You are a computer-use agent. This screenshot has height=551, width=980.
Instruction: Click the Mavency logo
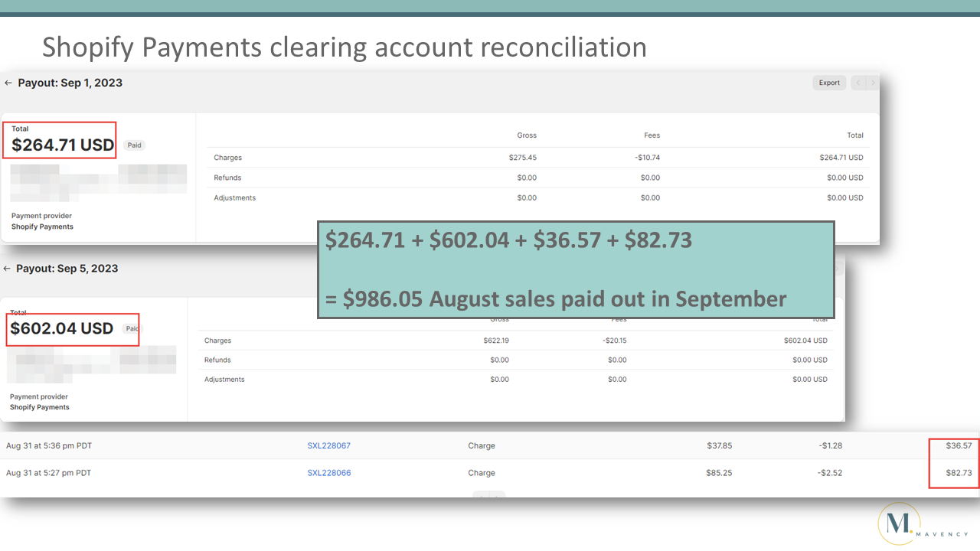point(923,524)
